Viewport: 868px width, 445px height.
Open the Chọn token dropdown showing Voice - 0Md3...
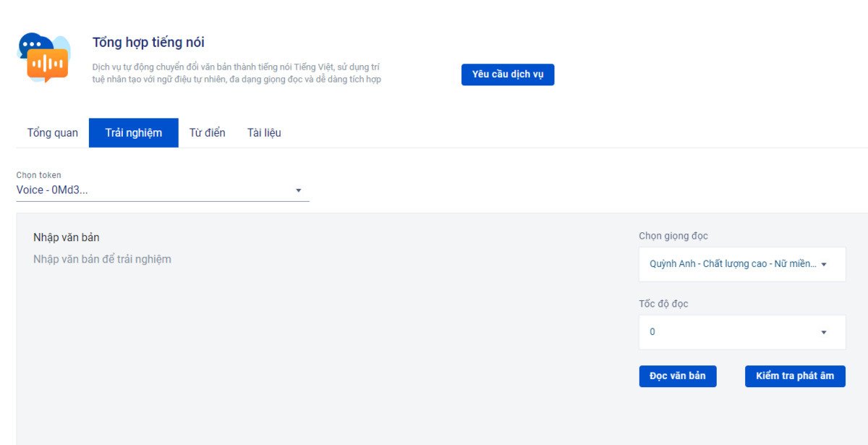click(x=162, y=190)
